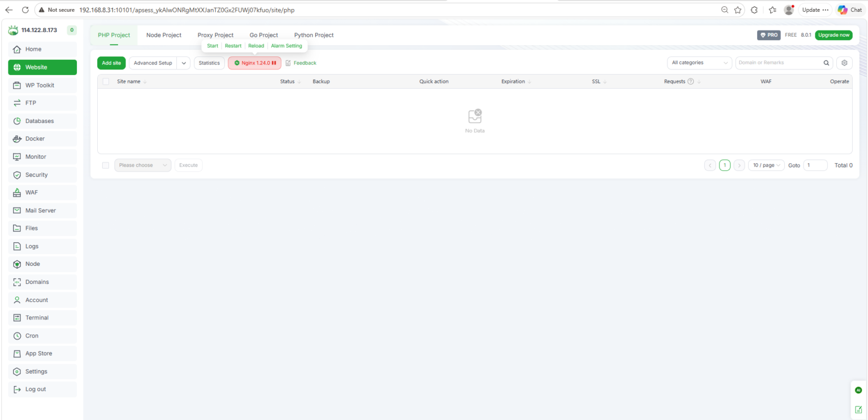Open the Cron tasks page
The width and height of the screenshot is (868, 420).
[42, 336]
